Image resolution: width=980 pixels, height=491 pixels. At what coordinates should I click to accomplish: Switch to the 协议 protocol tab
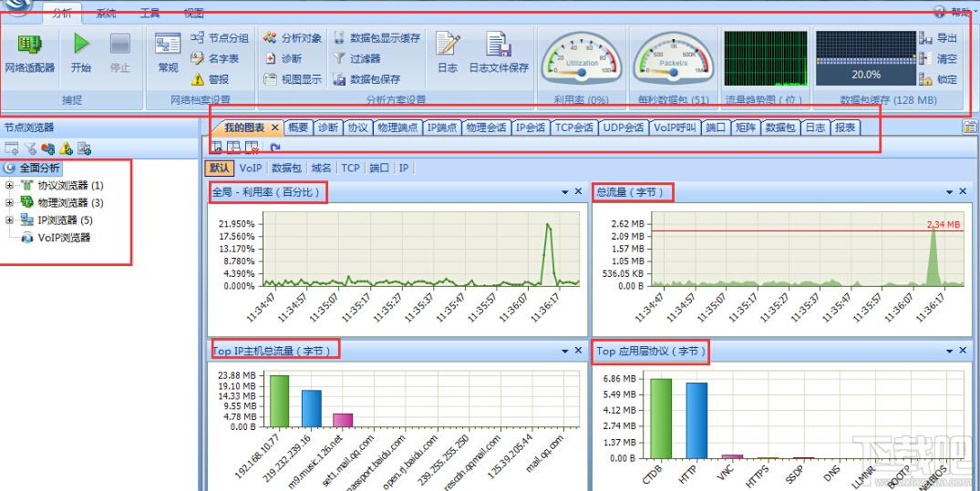click(x=357, y=128)
